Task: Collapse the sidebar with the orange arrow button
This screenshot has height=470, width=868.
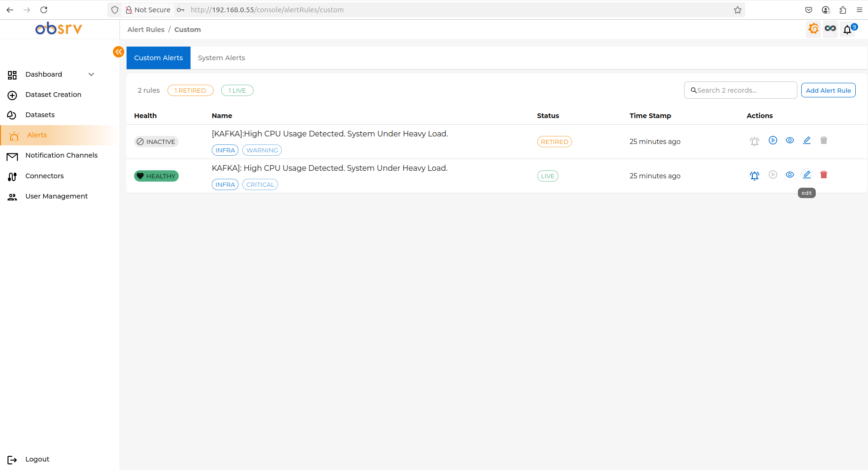Action: [x=119, y=52]
